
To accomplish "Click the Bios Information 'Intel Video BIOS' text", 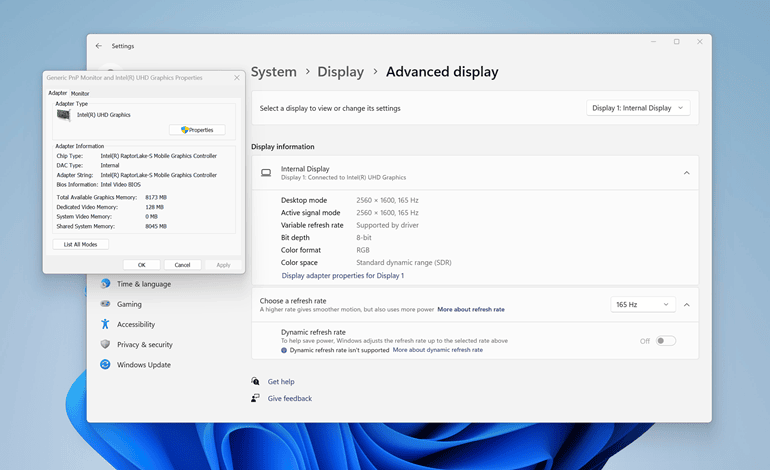I will tap(120, 185).
